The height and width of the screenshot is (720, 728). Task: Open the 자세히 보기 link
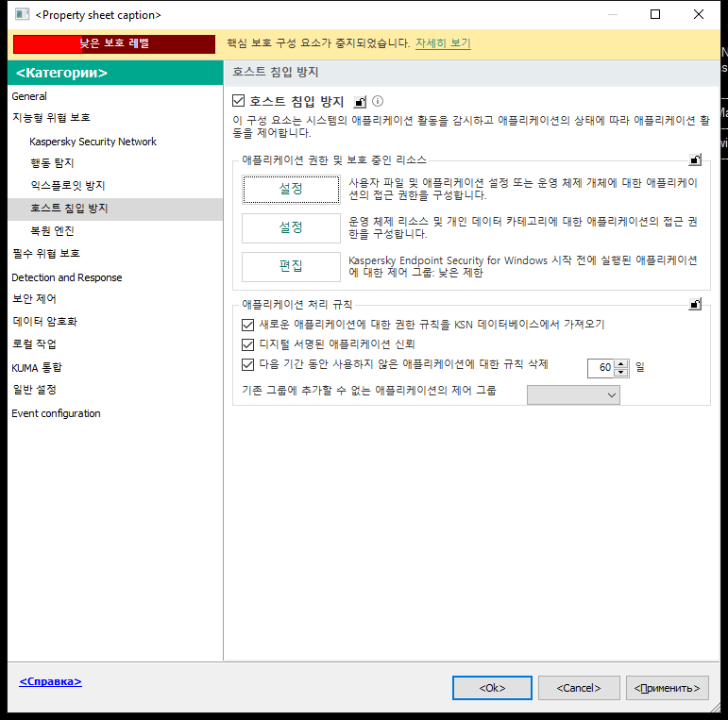tap(443, 43)
